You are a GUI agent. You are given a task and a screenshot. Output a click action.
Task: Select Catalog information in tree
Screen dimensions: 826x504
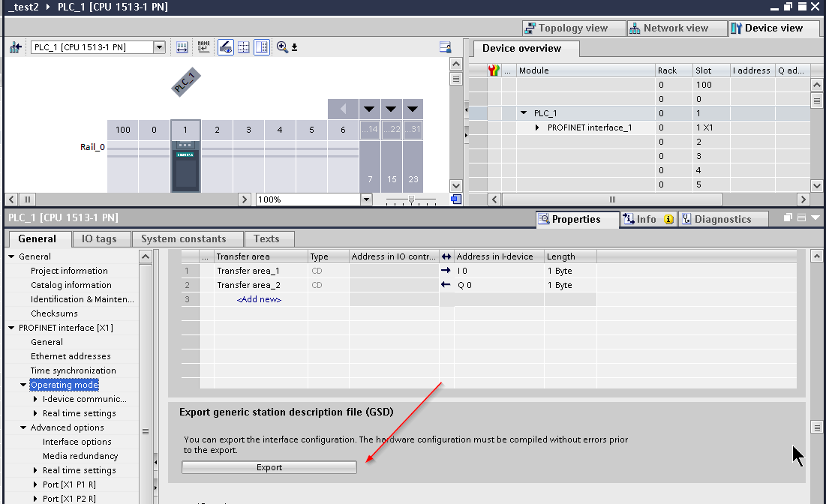[71, 285]
